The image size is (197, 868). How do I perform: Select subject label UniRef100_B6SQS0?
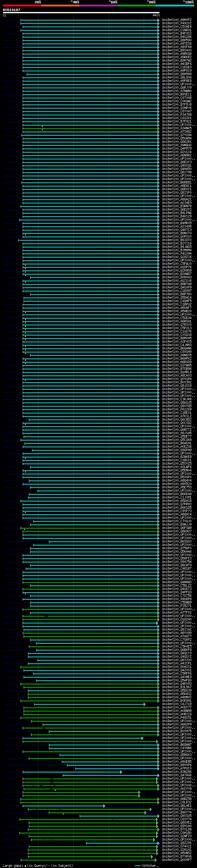point(176,542)
